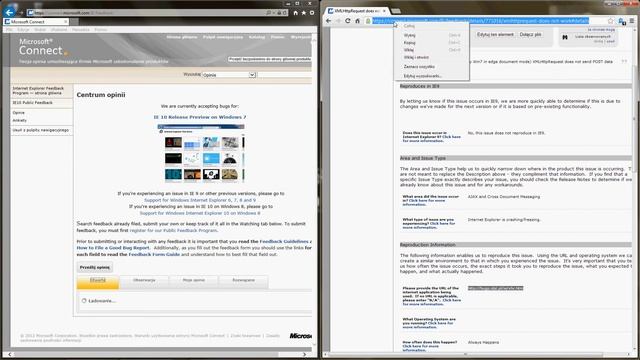This screenshot has width=640, height=360.
Task: Click the search text field next to Opinie dropdown
Action: [284, 75]
